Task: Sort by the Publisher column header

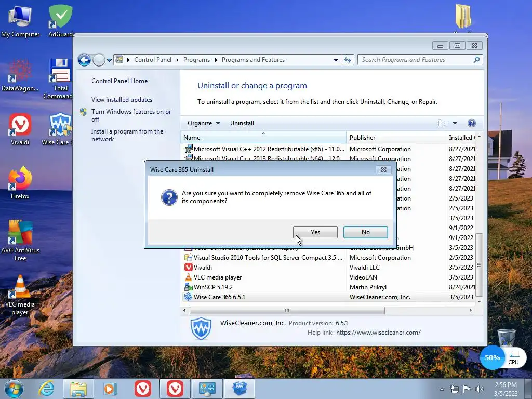Action: point(395,137)
